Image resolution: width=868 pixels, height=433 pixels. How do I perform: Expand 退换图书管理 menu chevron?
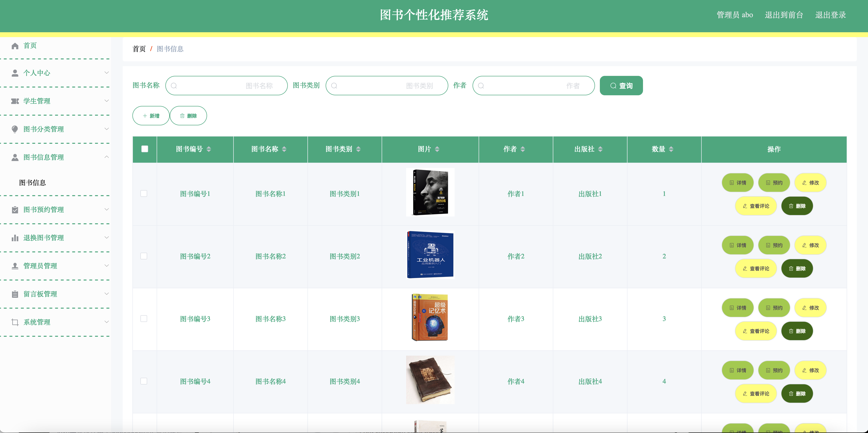[106, 238]
